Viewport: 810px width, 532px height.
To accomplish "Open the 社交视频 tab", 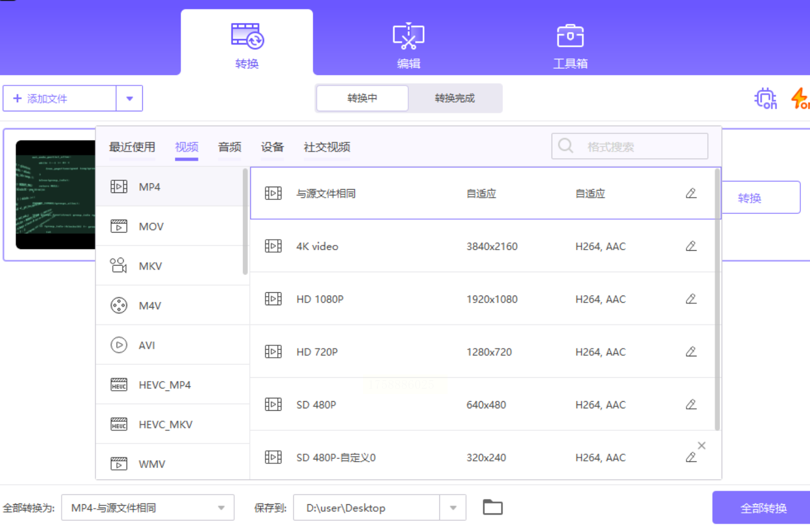I will pyautogui.click(x=327, y=147).
